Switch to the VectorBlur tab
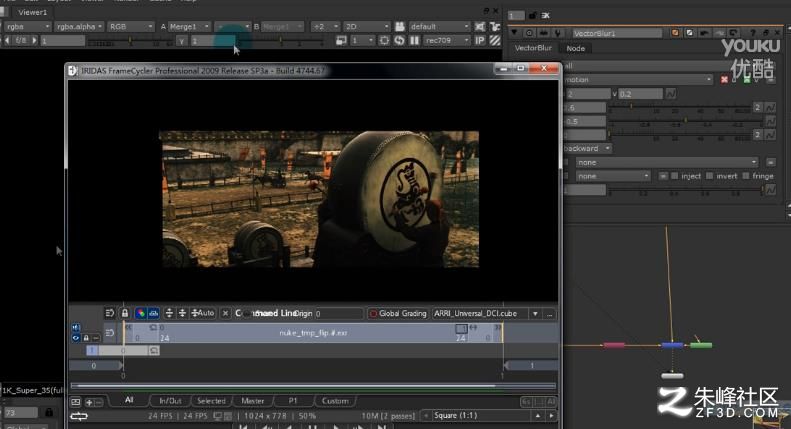Image resolution: width=791 pixels, height=429 pixels. click(533, 48)
